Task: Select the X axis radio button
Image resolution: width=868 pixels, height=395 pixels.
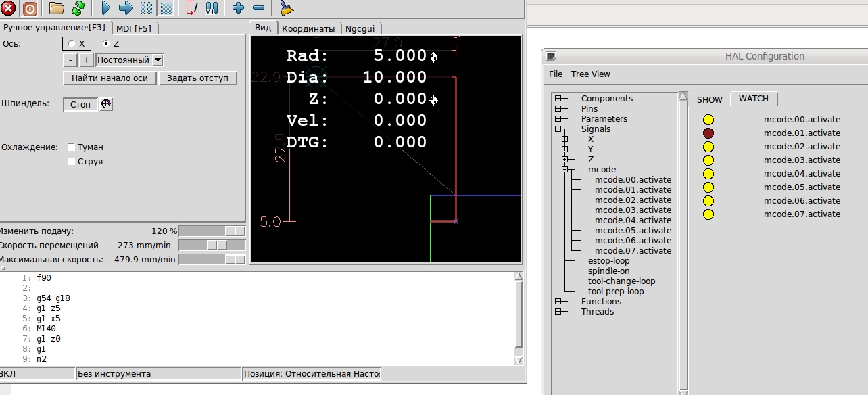Action: click(x=72, y=43)
